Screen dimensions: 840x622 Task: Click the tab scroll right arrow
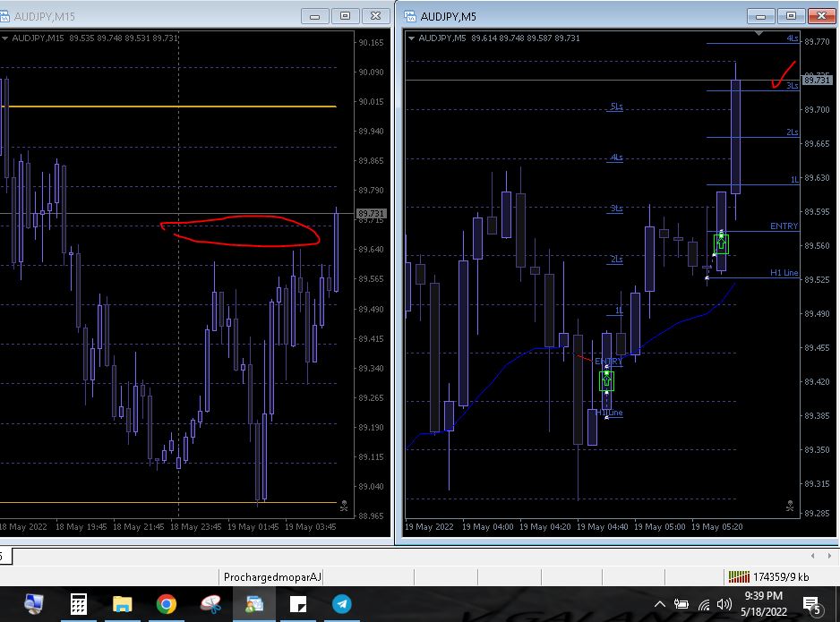[x=828, y=556]
